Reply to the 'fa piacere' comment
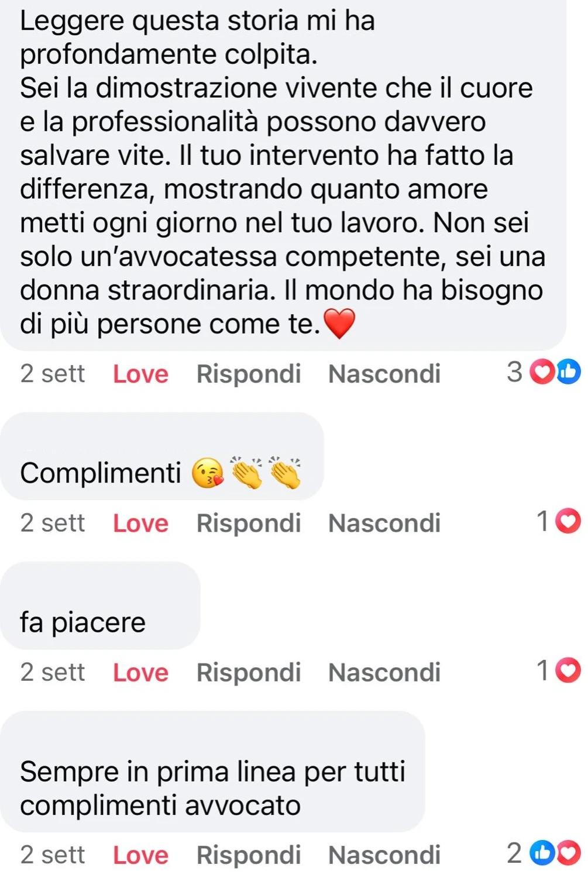588x878 pixels. [x=249, y=672]
